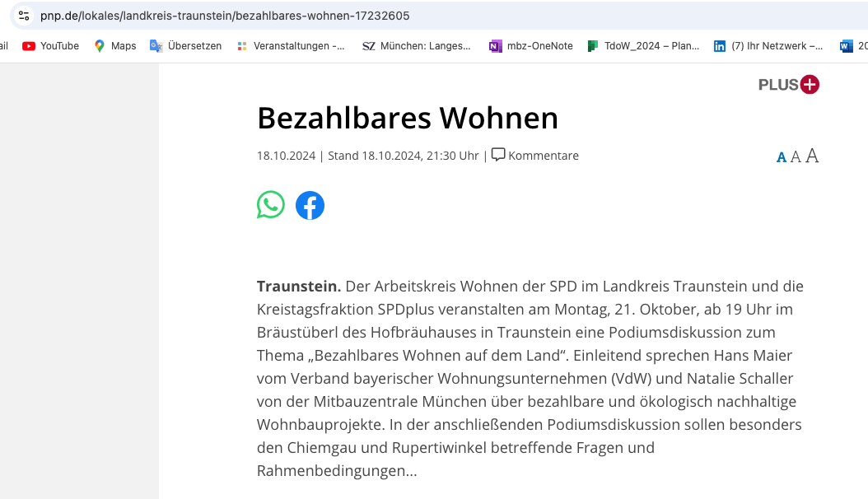Open the YouTube bookmark
The height and width of the screenshot is (499, 868).
point(51,46)
